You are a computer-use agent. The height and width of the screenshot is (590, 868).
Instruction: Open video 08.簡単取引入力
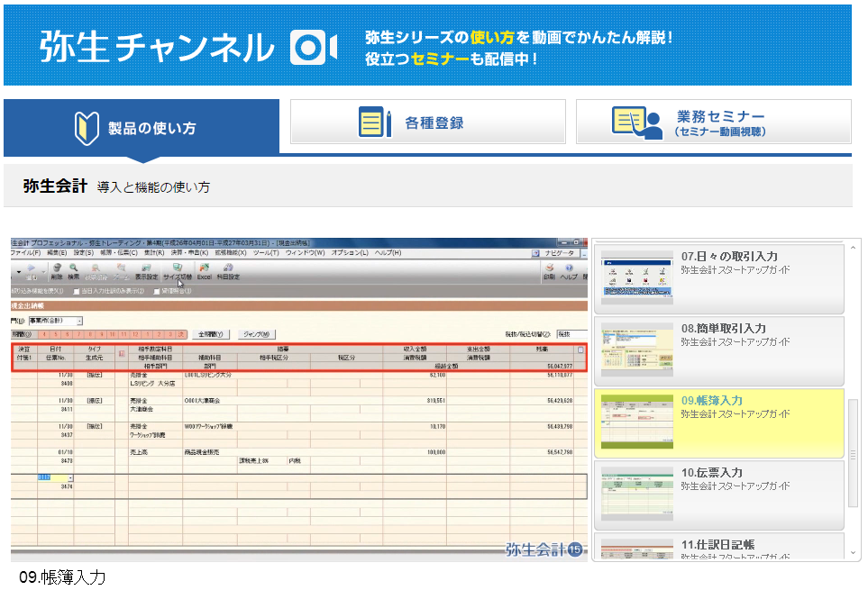[719, 350]
